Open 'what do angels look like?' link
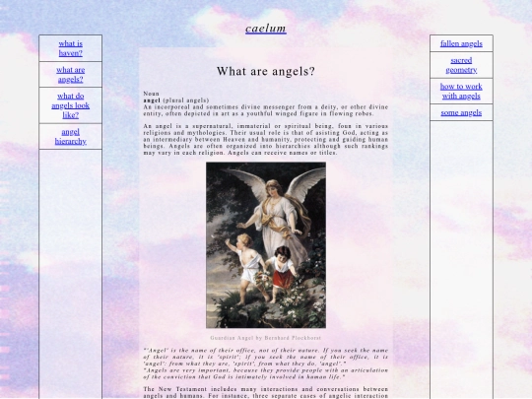The image size is (532, 399). pos(71,105)
